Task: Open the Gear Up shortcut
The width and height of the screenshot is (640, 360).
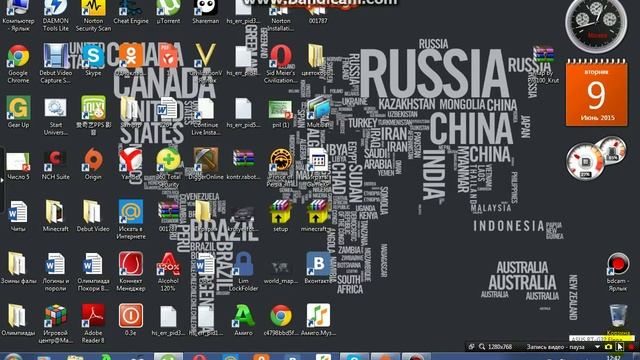Action: (18, 112)
